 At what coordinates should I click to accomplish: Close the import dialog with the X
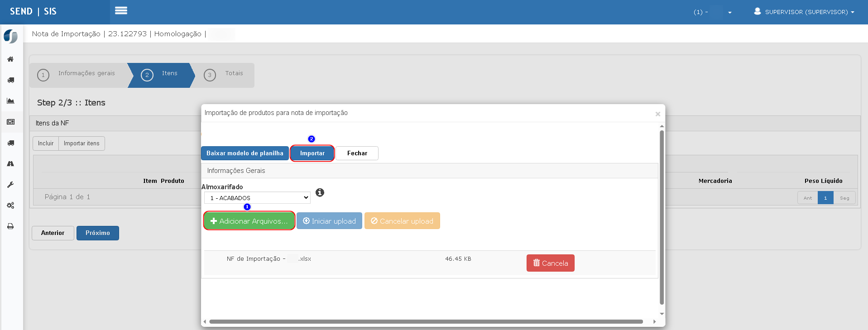(x=657, y=114)
